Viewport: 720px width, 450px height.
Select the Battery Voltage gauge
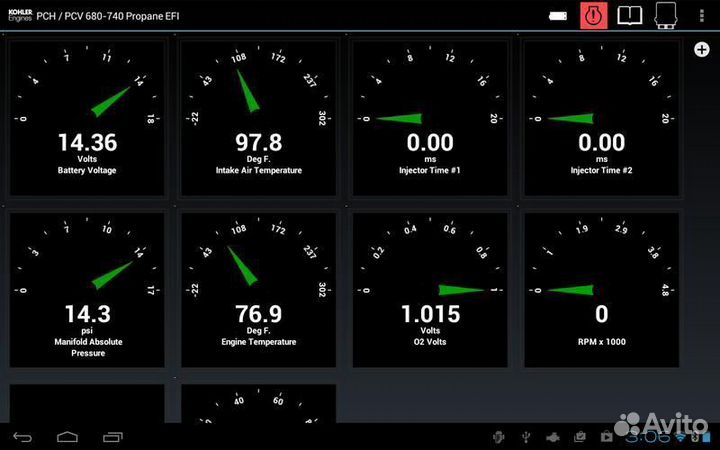click(87, 118)
